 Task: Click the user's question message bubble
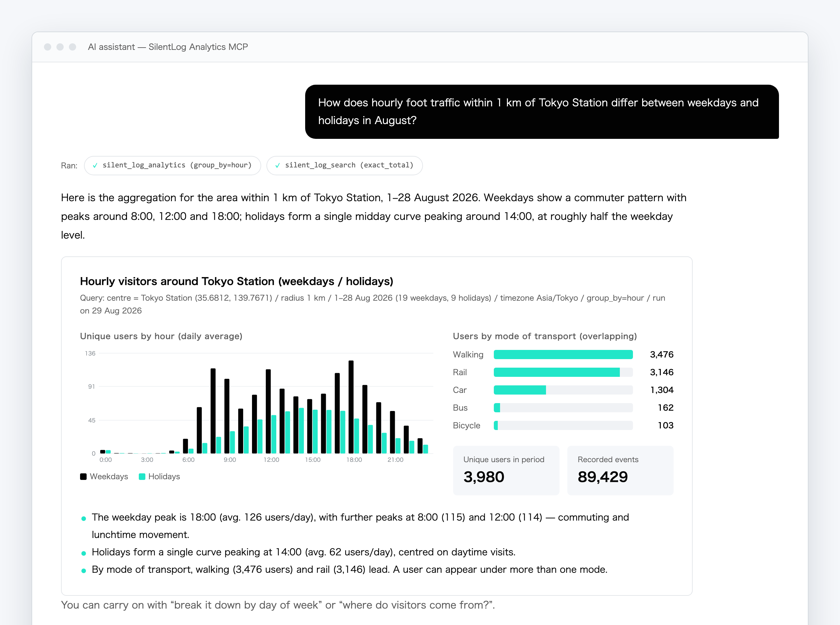[542, 112]
